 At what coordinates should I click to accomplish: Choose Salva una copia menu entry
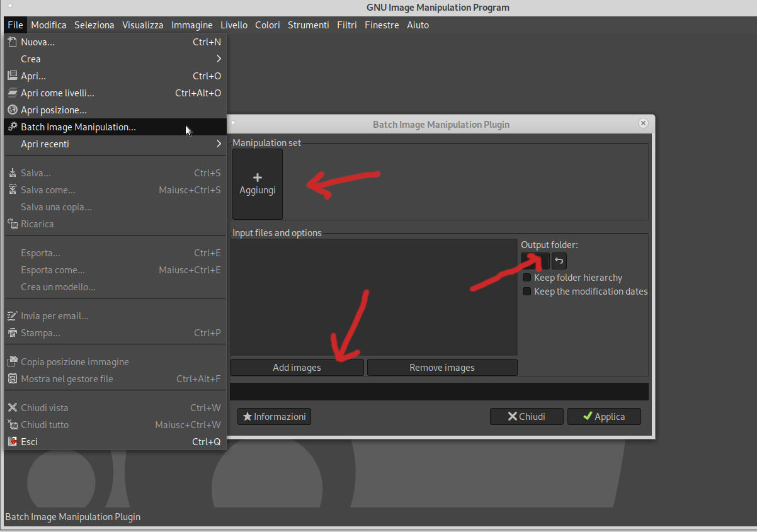(x=115, y=207)
